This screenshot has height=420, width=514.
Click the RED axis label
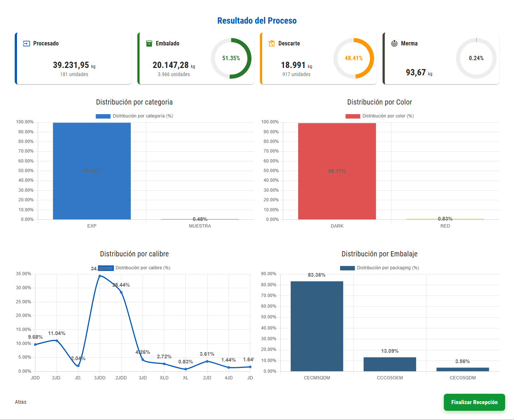[x=445, y=226]
